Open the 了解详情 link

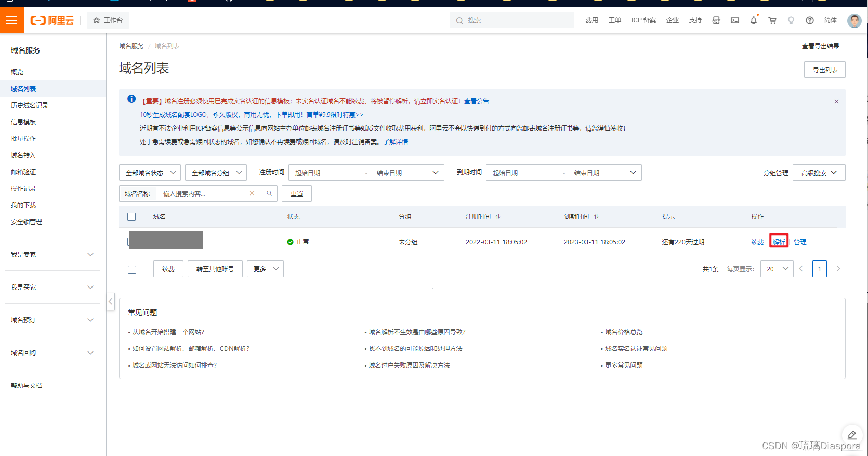(396, 142)
